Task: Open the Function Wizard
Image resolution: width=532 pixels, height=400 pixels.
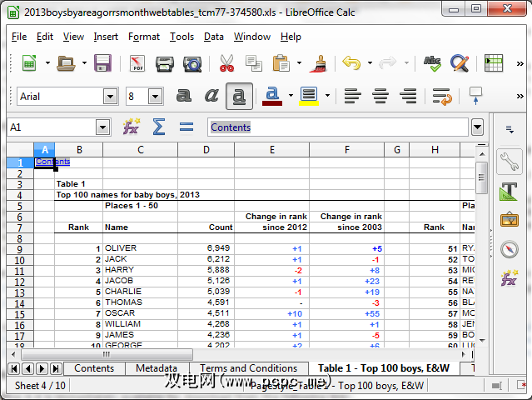Action: point(132,127)
